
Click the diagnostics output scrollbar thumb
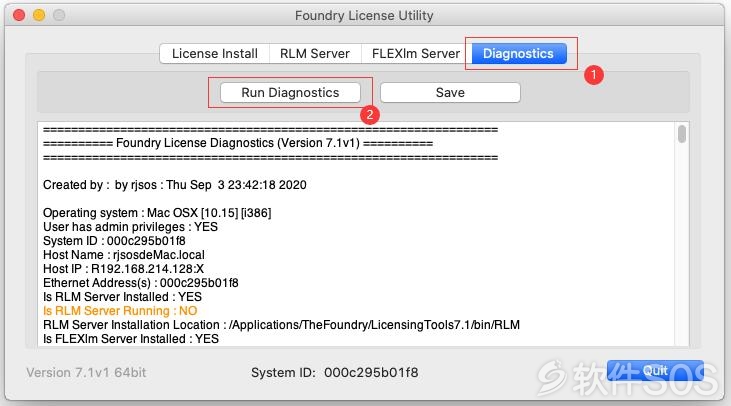pos(682,134)
